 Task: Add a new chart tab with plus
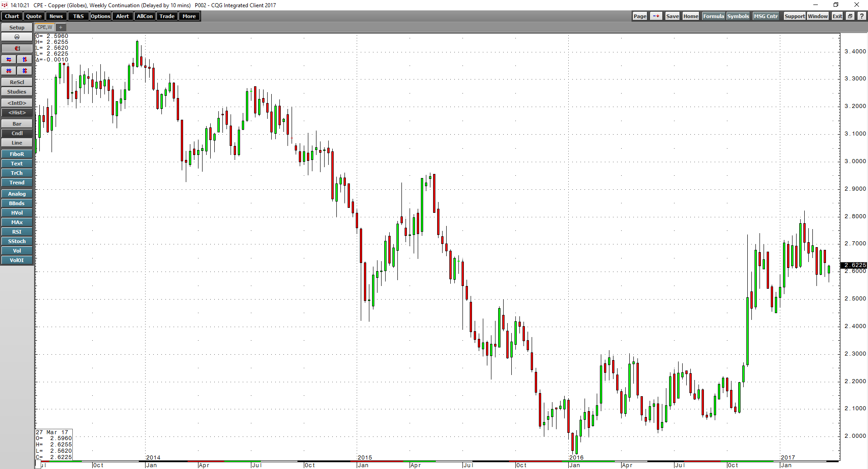(x=61, y=27)
